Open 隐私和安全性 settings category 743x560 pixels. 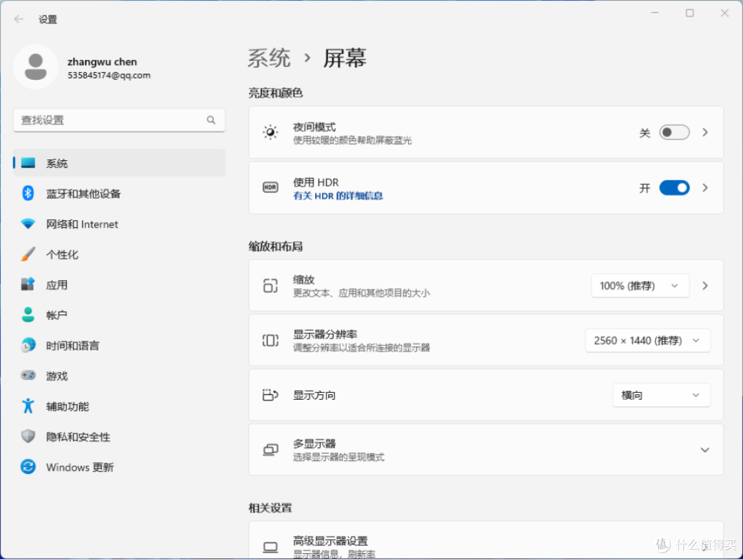120,436
